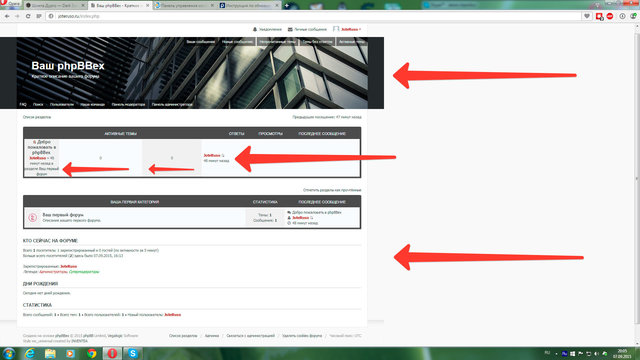Open a new browser tab with plus button

coord(287,5)
